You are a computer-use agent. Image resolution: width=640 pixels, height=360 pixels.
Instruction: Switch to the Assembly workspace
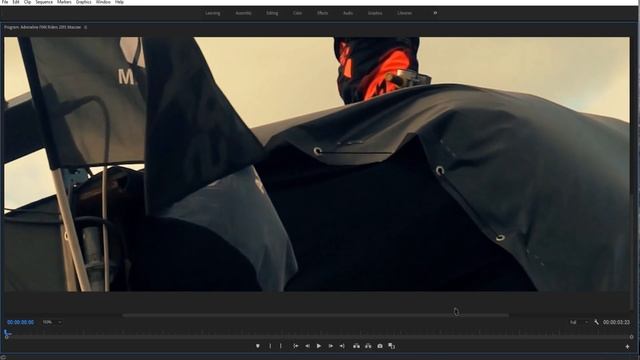243,13
